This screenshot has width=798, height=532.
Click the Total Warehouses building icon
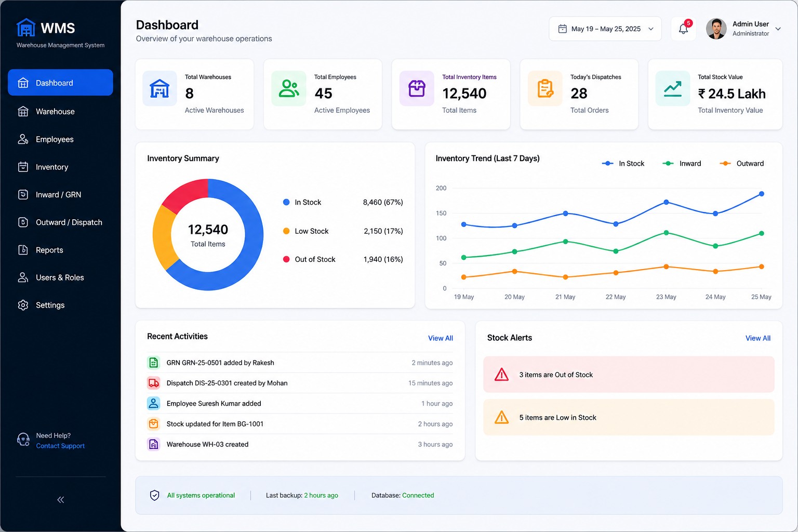tap(159, 88)
